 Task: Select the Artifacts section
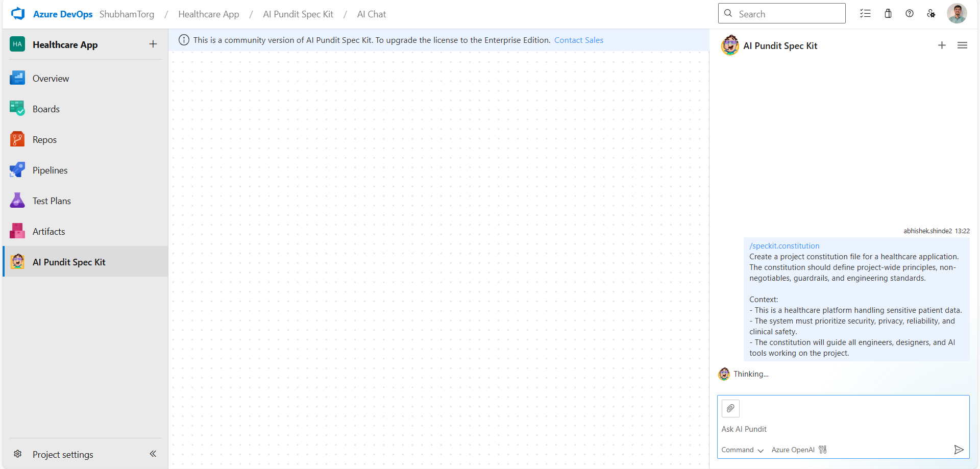pyautogui.click(x=48, y=231)
